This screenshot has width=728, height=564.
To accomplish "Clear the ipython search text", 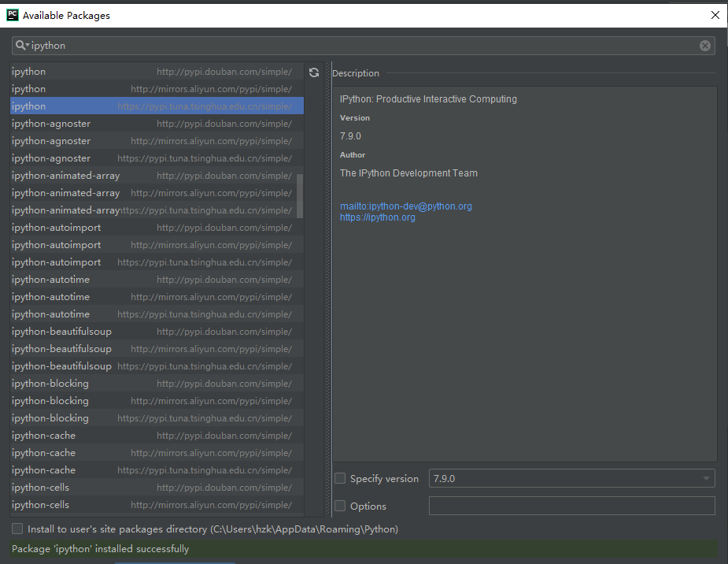I will point(705,46).
